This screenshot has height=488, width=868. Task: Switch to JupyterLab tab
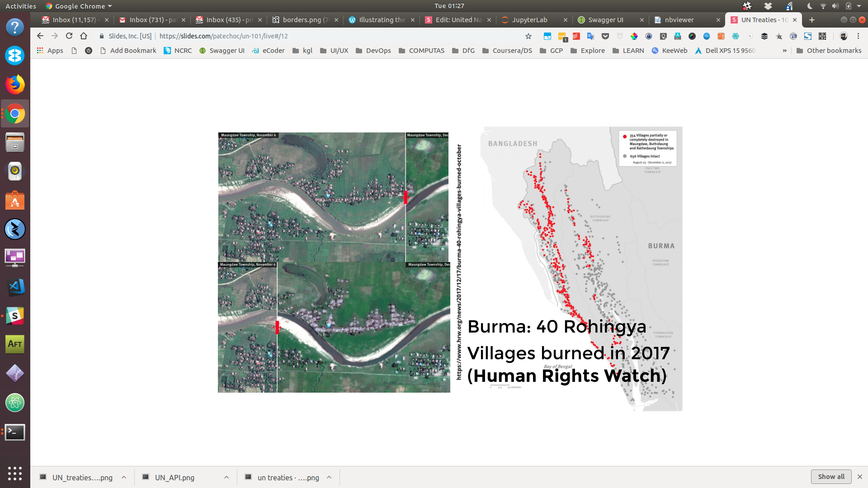pyautogui.click(x=529, y=20)
